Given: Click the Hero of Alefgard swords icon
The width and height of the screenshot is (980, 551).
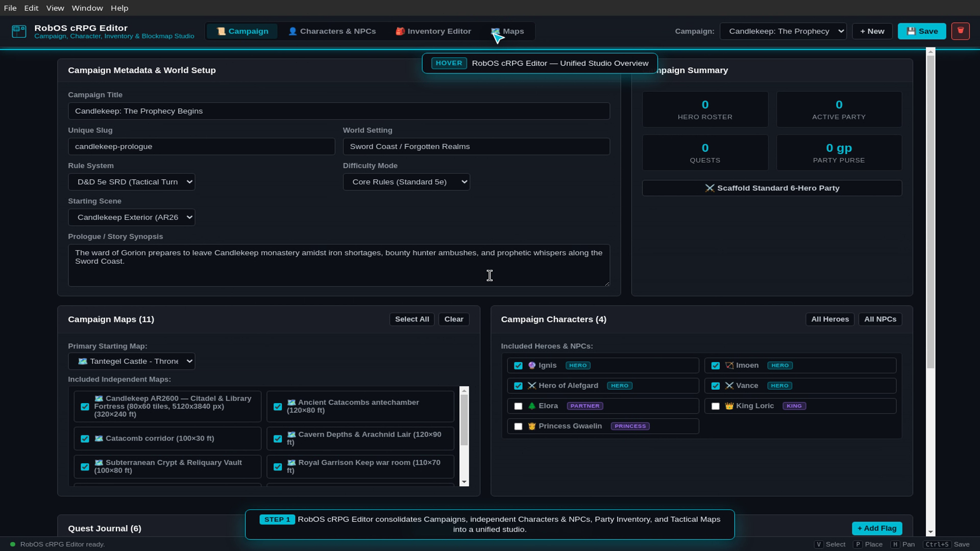Looking at the screenshot, I should [x=532, y=386].
